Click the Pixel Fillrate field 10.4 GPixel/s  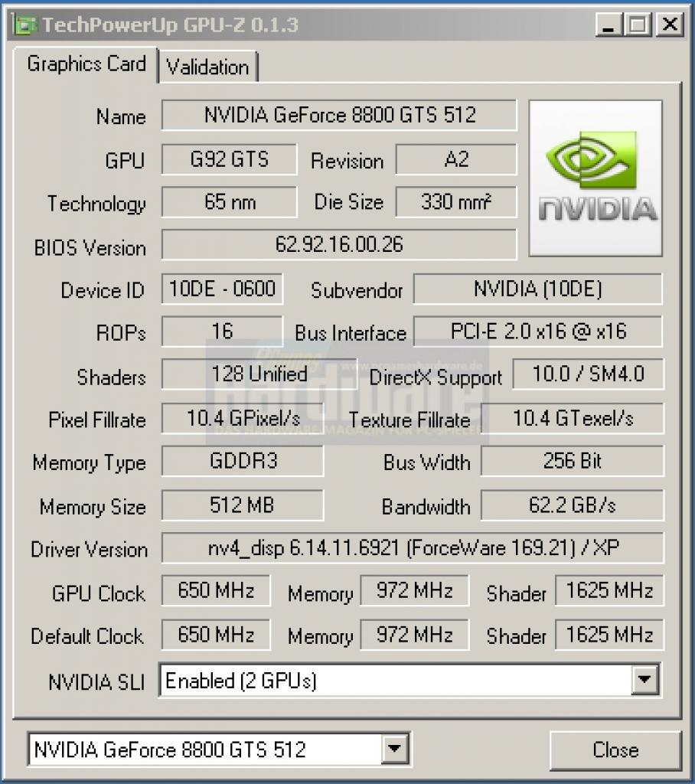tap(243, 419)
